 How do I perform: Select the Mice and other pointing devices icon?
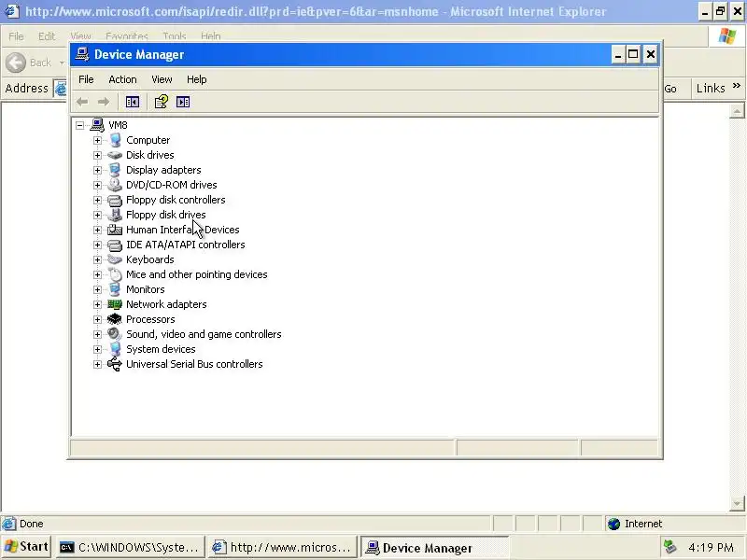115,274
